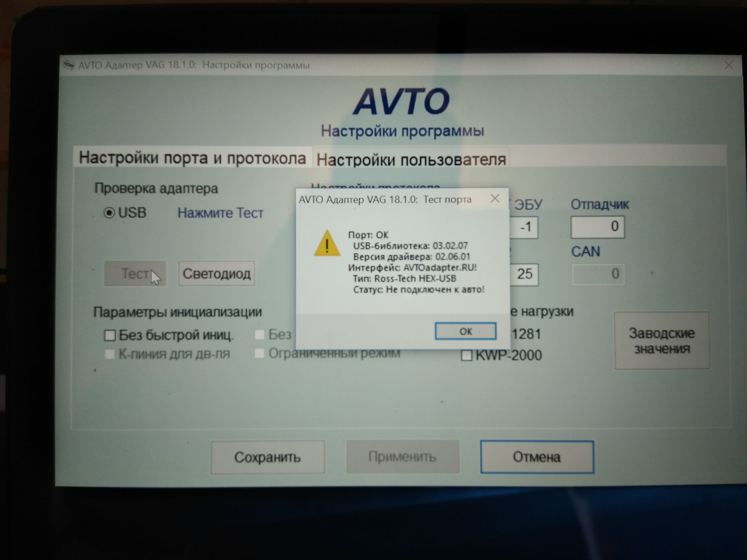Click the Применить button
Screen dimensions: 747x560
pyautogui.click(x=403, y=457)
